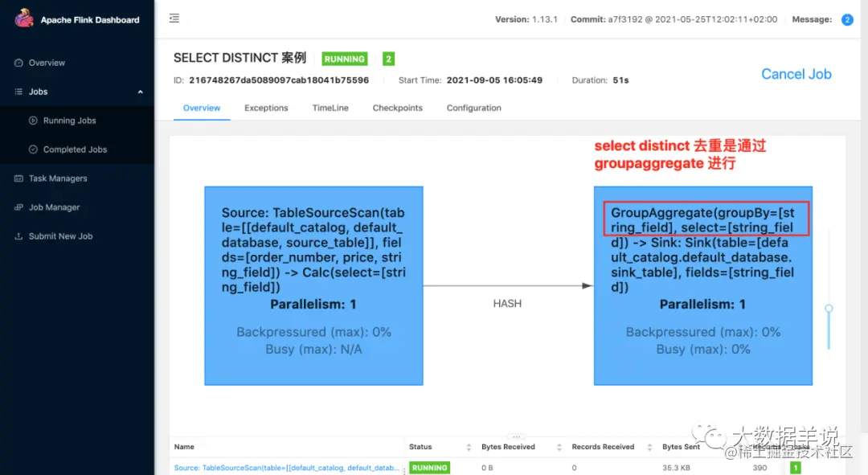This screenshot has width=868, height=475.
Task: Collapse the Jobs sidebar group
Action: [x=140, y=92]
